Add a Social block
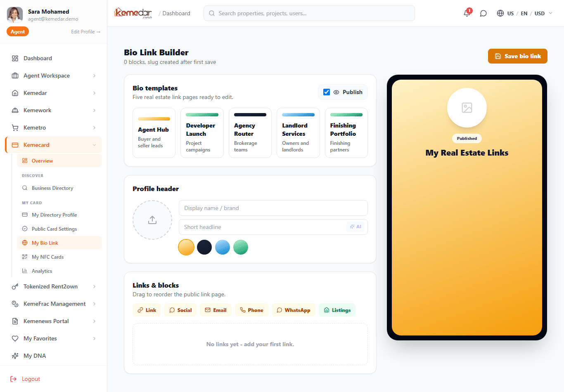 click(180, 310)
